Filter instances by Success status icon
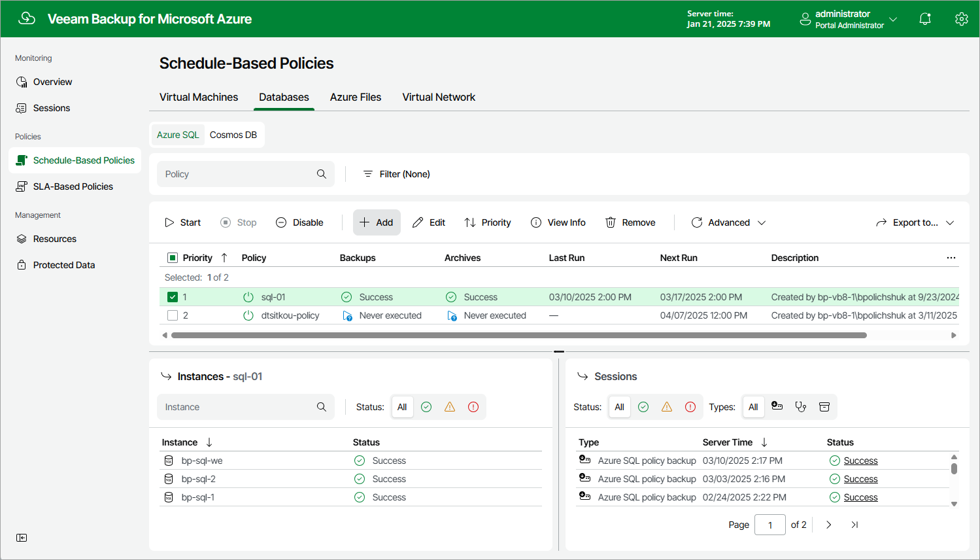Viewport: 980px width, 560px height. pos(426,407)
